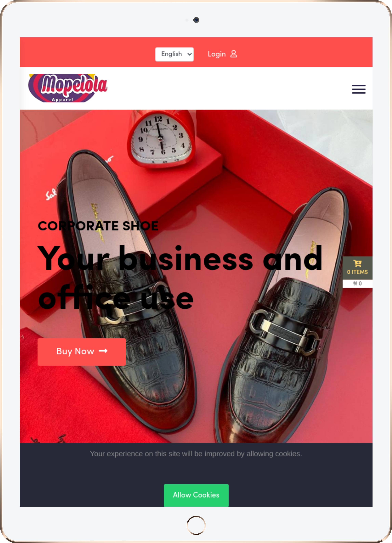Click the chevron arrow in language selector
The height and width of the screenshot is (543, 392).
click(189, 54)
